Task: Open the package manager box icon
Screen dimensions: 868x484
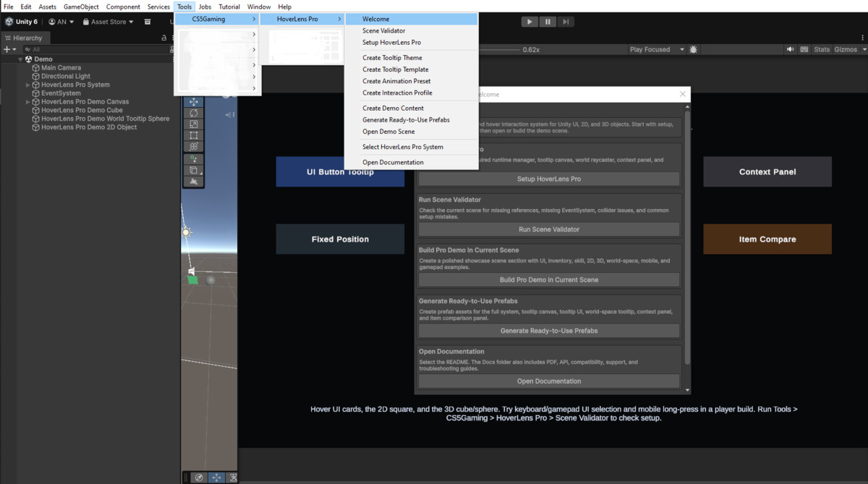Action: click(x=148, y=22)
